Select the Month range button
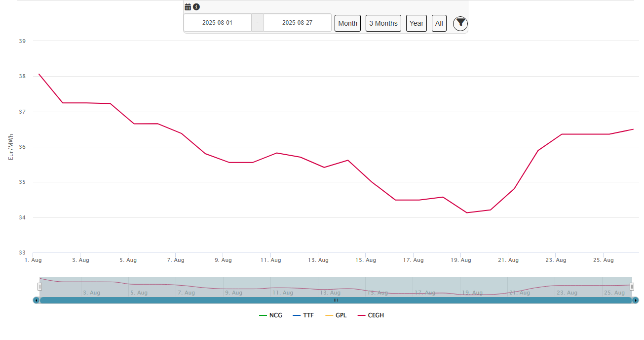The width and height of the screenshot is (644, 340). click(347, 23)
